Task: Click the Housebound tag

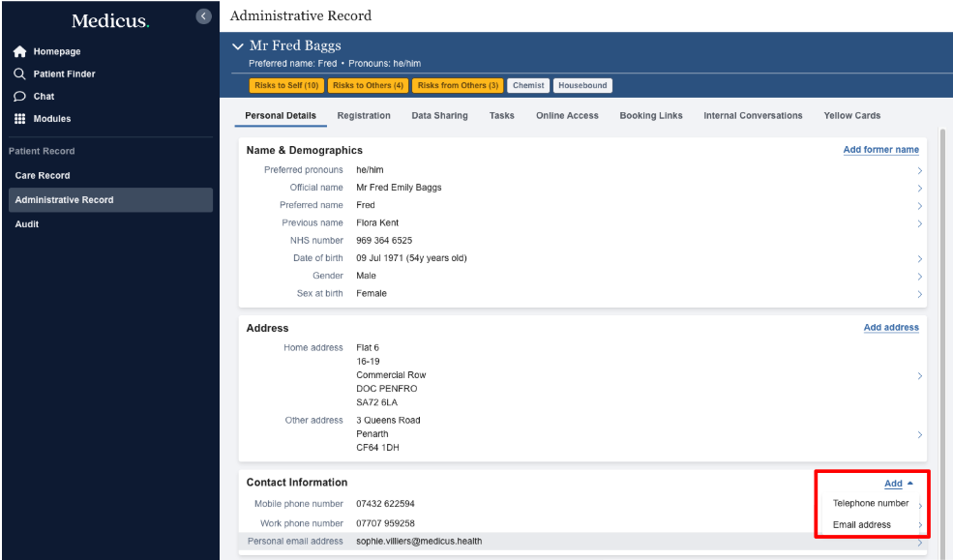Action: 582,86
